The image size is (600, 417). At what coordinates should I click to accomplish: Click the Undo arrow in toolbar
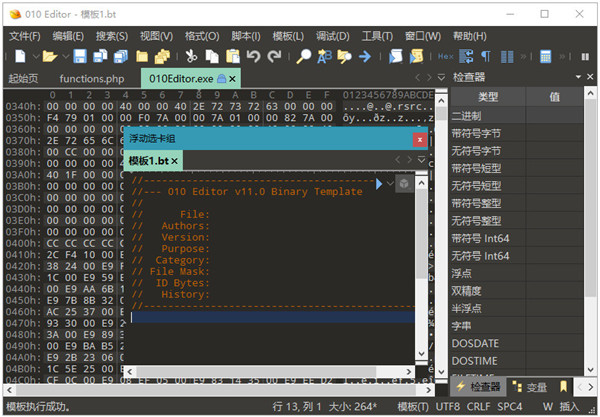(252, 56)
